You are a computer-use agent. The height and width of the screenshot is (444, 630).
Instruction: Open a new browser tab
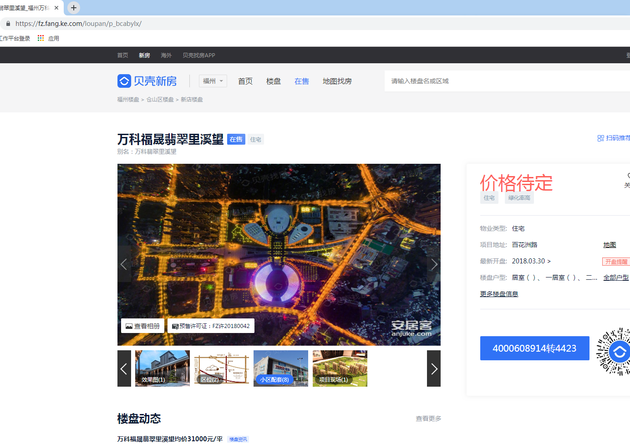(74, 8)
